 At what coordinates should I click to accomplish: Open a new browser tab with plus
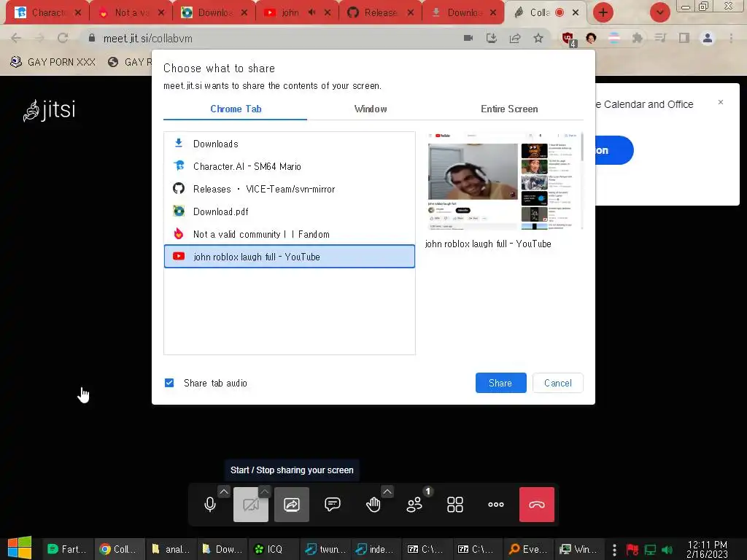pos(603,12)
